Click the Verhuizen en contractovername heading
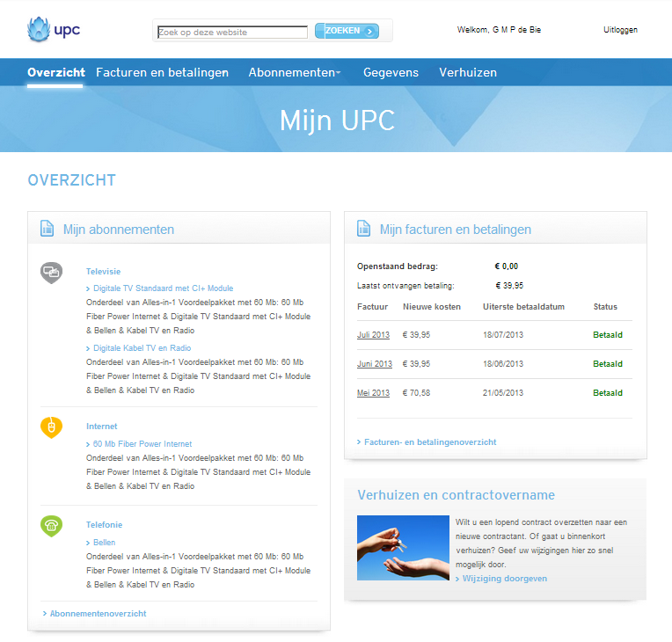This screenshot has width=672, height=642. tap(456, 495)
